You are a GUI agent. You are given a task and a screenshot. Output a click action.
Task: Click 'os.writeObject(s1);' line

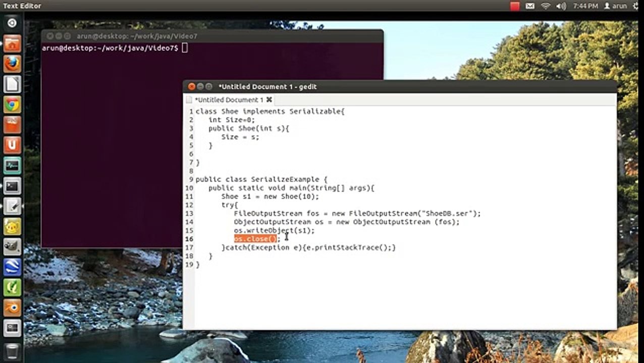(274, 230)
